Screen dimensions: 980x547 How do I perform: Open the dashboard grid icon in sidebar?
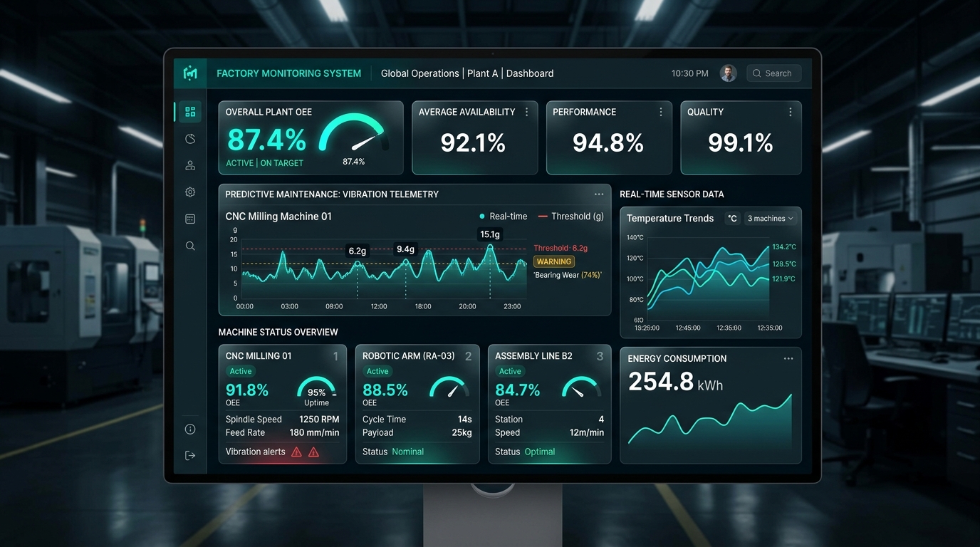[190, 112]
